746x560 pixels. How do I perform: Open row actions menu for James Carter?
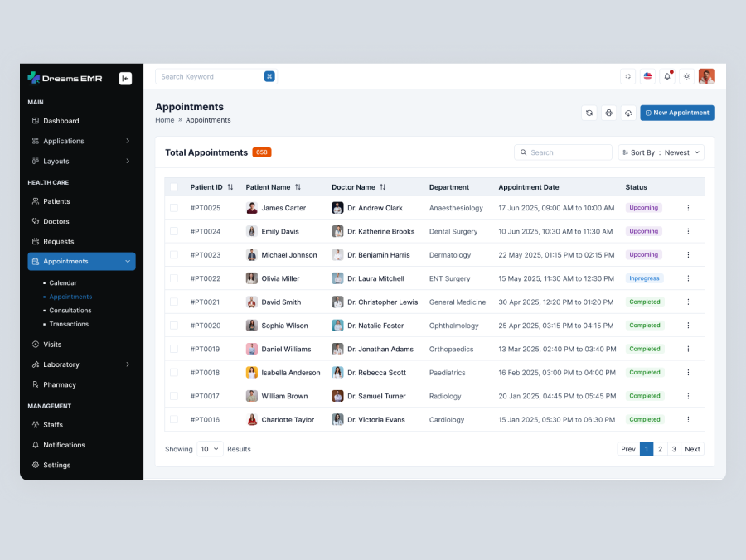pyautogui.click(x=688, y=208)
